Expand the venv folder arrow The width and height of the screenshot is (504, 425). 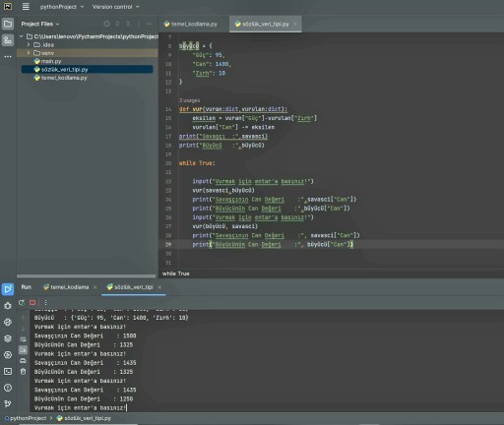29,53
